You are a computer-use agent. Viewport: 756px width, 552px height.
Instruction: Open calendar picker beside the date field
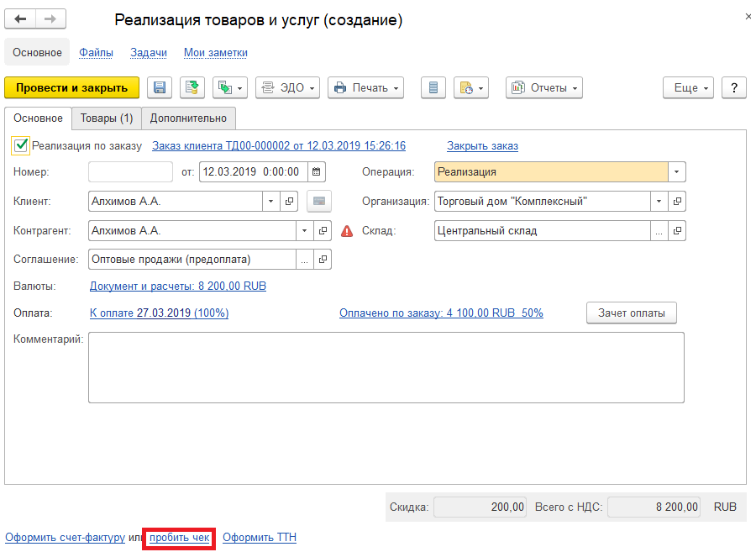click(x=316, y=172)
